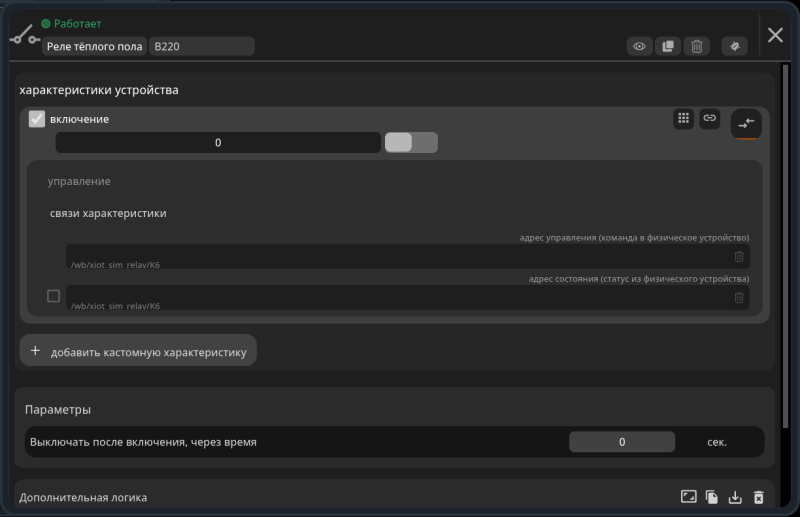800x517 pixels.
Task: Click the state address input field
Action: click(398, 298)
